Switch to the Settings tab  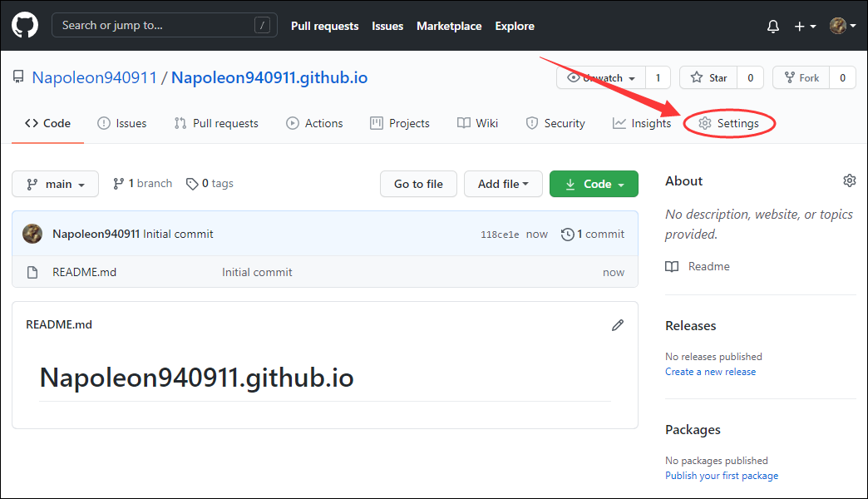[729, 123]
